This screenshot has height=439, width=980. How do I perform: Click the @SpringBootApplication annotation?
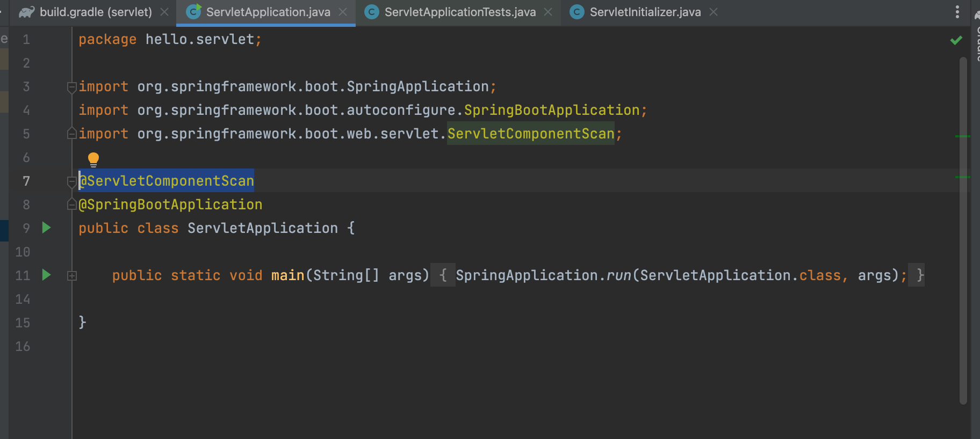click(171, 204)
